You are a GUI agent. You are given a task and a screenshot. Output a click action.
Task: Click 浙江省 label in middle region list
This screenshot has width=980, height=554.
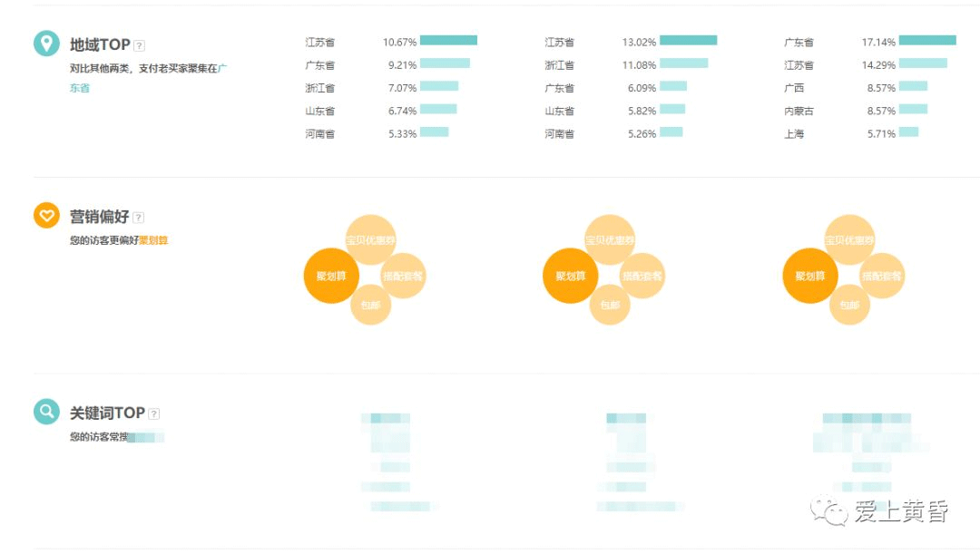tap(559, 65)
